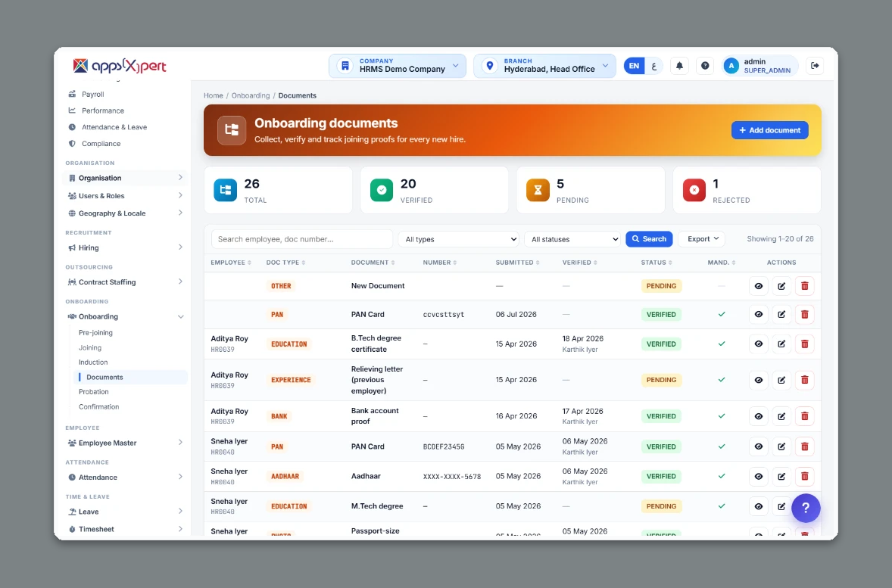Go to Home breadcrumb link
892x588 pixels.
(214, 95)
